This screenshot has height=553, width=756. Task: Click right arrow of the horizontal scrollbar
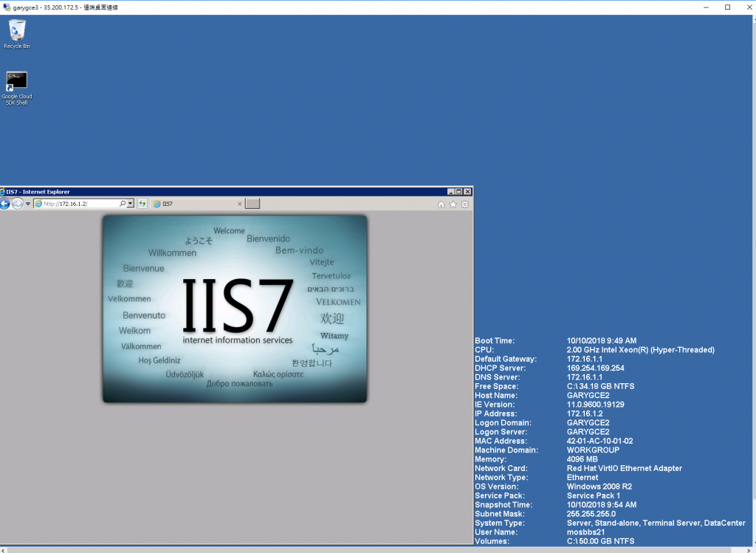(749, 550)
